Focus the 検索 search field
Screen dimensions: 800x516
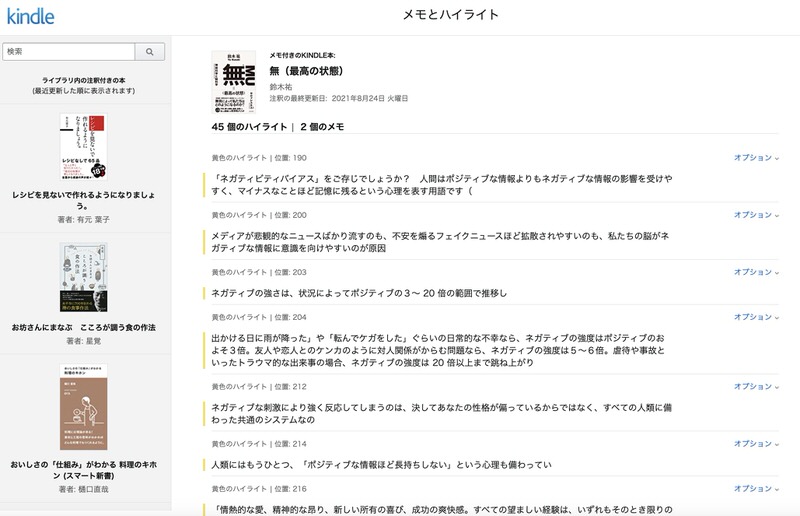coord(69,52)
